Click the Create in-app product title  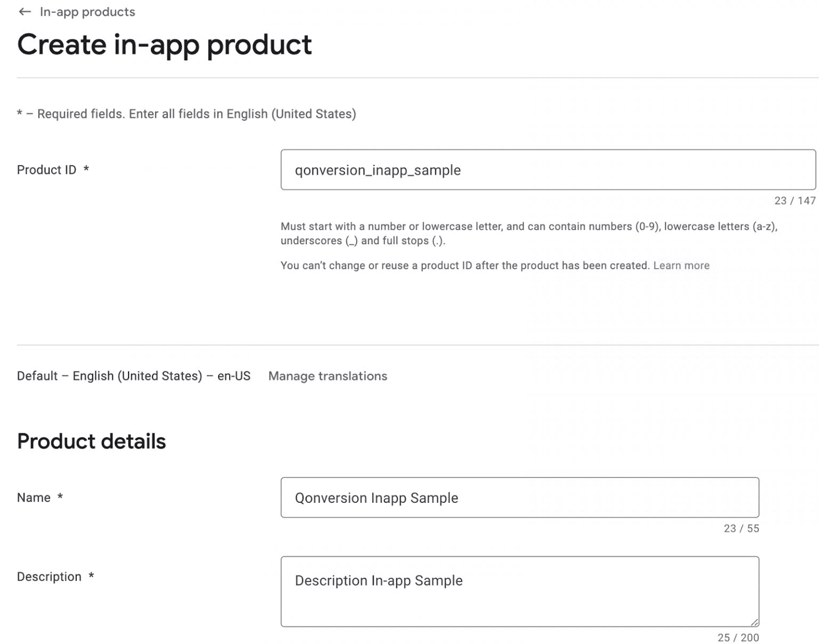click(164, 45)
